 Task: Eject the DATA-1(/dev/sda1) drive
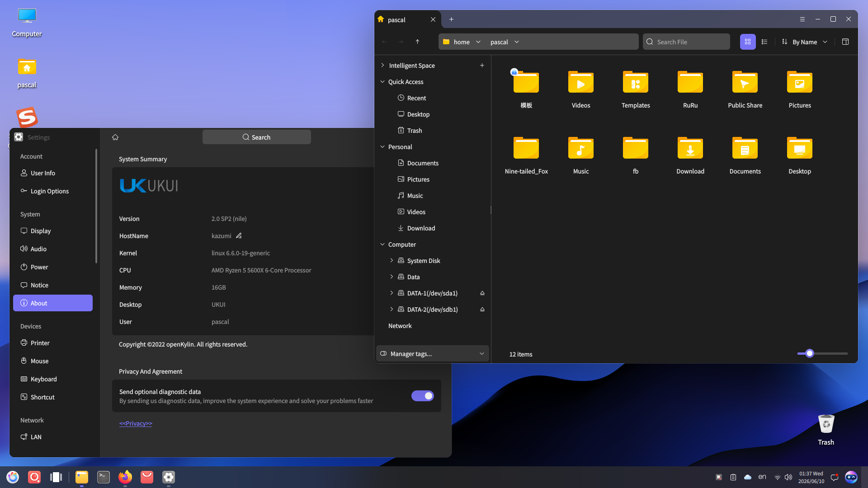pos(482,293)
